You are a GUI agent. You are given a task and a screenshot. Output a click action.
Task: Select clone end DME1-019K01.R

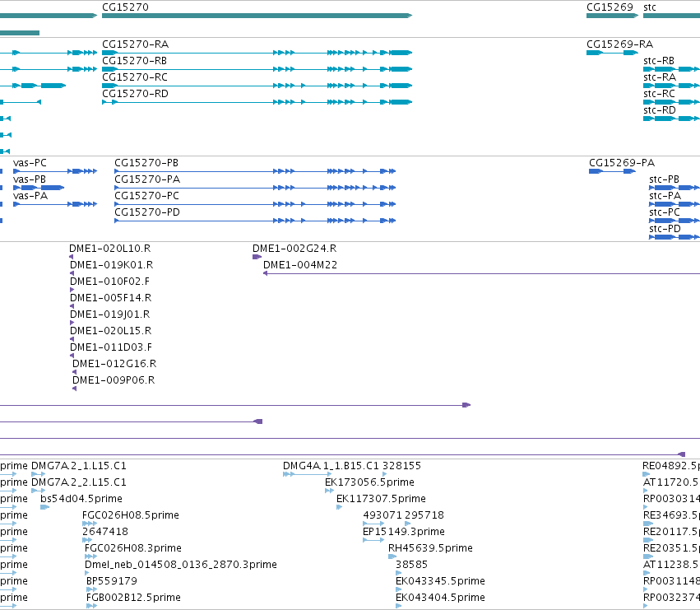tap(72, 273)
